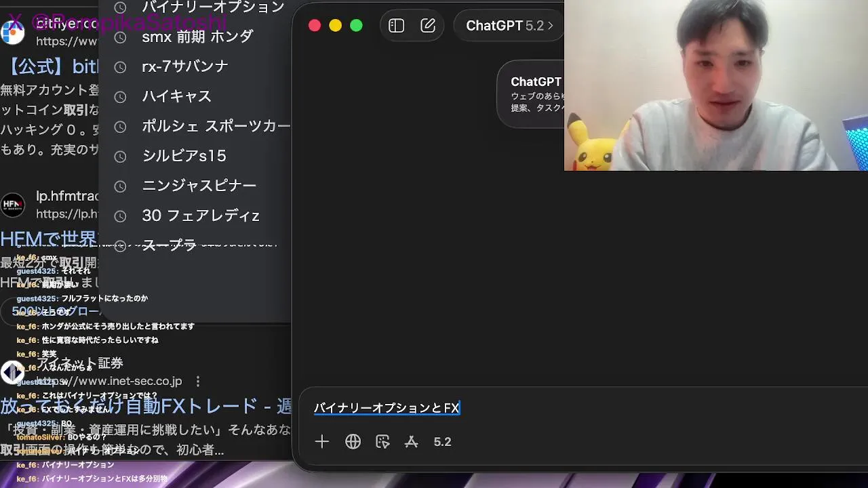The image size is (868, 488).
Task: Select history suggestion バイナリーオプション
Action: click(213, 7)
